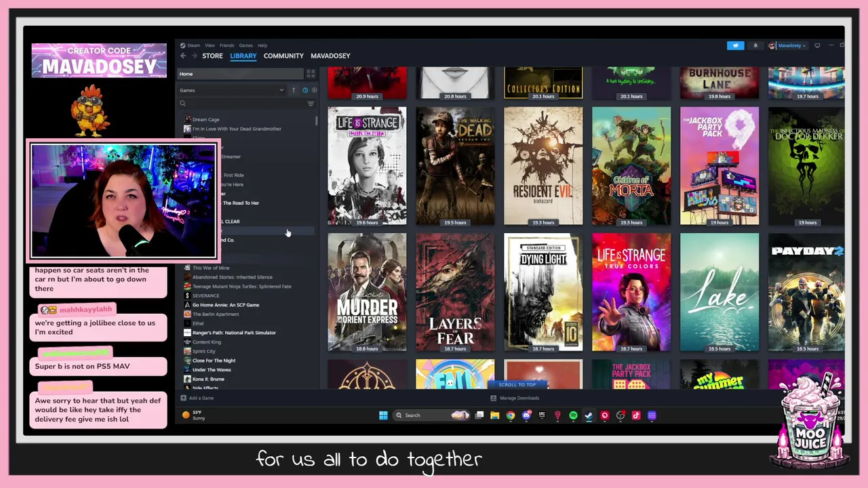Viewport: 868px width, 488px height.
Task: Open Life is Strange True Colors cover
Action: pos(631,292)
